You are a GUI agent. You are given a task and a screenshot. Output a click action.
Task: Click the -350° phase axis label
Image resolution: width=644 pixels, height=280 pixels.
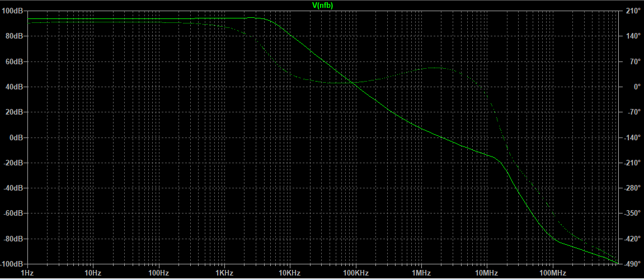(631, 213)
